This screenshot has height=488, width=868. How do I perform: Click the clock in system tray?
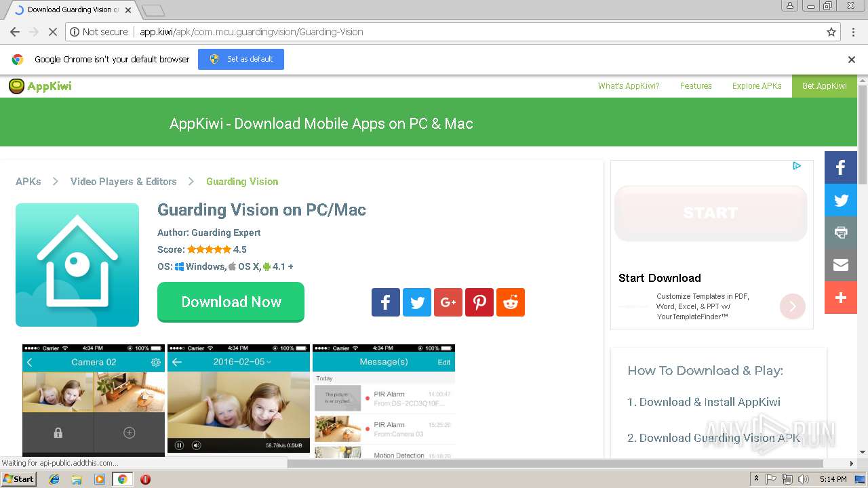pos(833,479)
